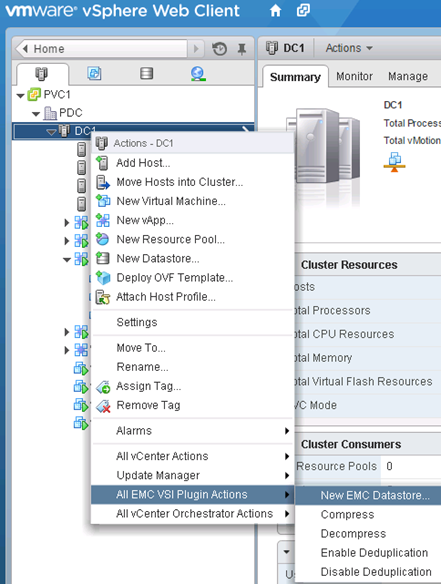
Task: Choose Rename... menu entry
Action: [192, 367]
